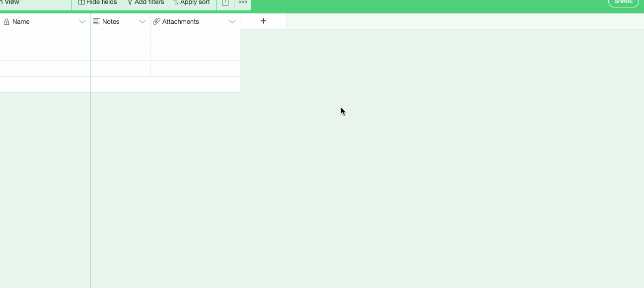Open the Name column dropdown arrow

83,21
